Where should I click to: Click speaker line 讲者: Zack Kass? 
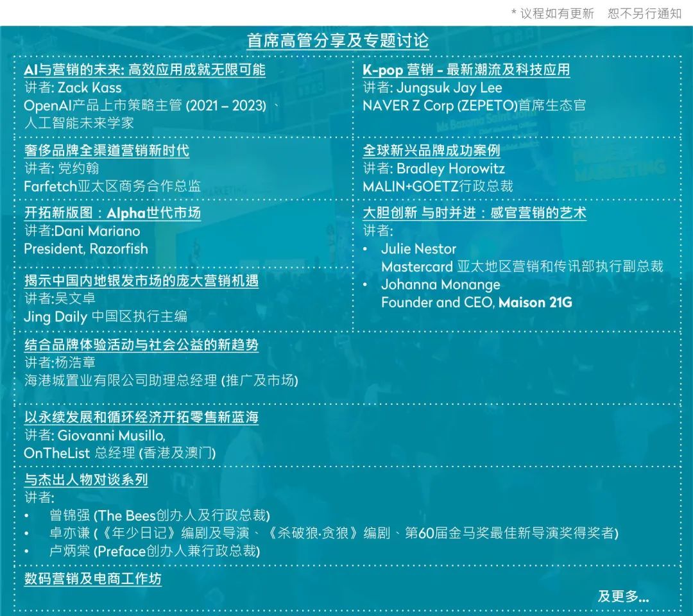(x=73, y=87)
